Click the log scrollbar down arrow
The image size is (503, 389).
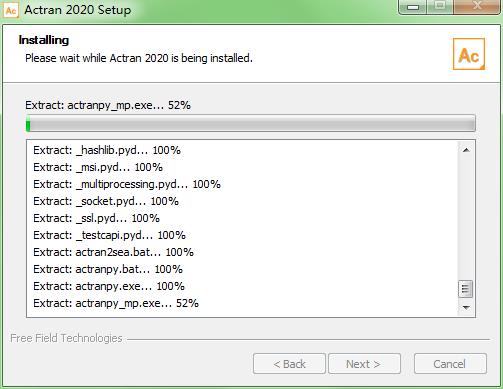[x=466, y=307]
